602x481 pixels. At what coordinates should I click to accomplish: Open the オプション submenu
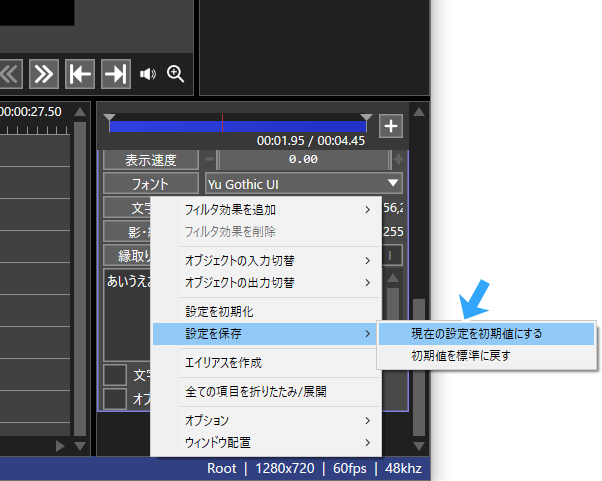coord(266,421)
